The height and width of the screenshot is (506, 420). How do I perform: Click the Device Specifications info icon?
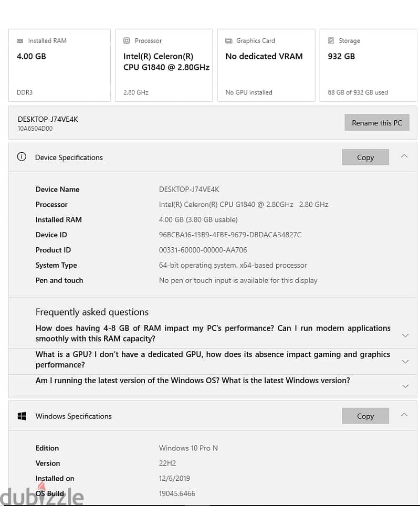[22, 157]
